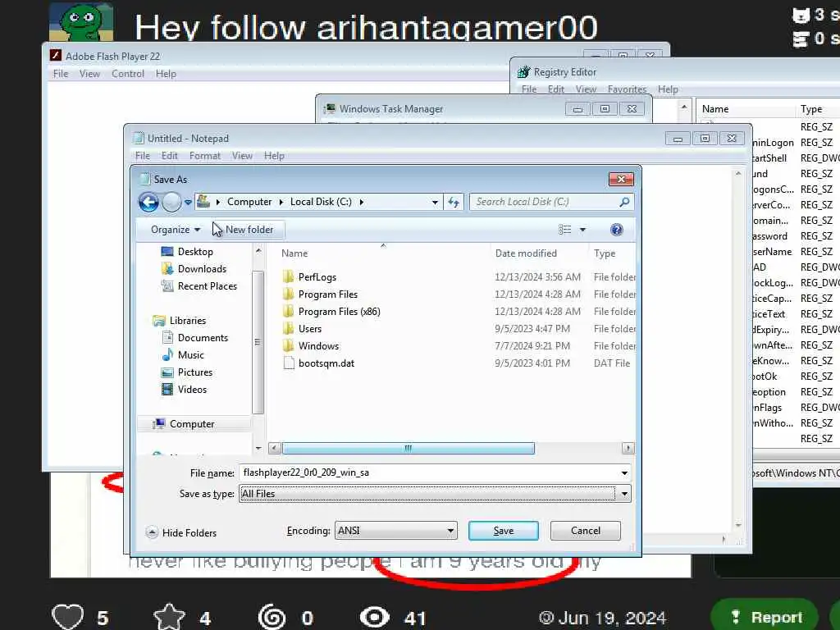Click the Report button
The width and height of the screenshot is (840, 630).
click(765, 617)
